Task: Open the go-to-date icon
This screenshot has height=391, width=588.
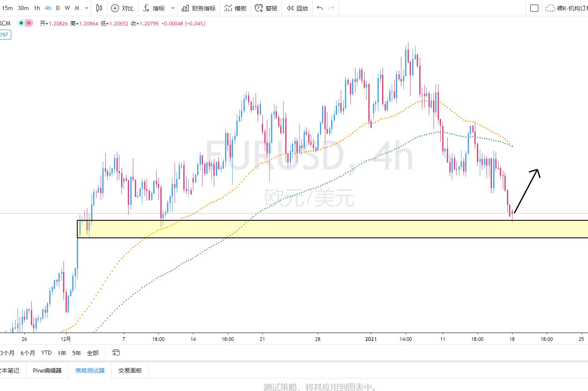Action: [x=116, y=353]
